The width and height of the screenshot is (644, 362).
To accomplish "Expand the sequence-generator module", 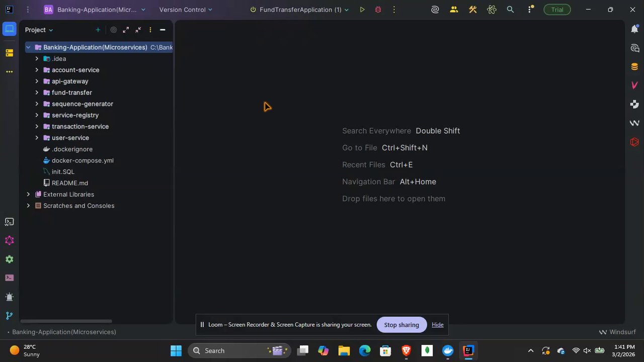I will pyautogui.click(x=37, y=104).
